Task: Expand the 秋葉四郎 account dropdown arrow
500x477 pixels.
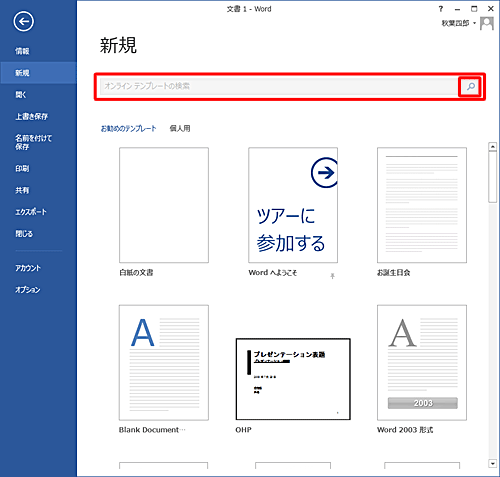Action: (474, 23)
